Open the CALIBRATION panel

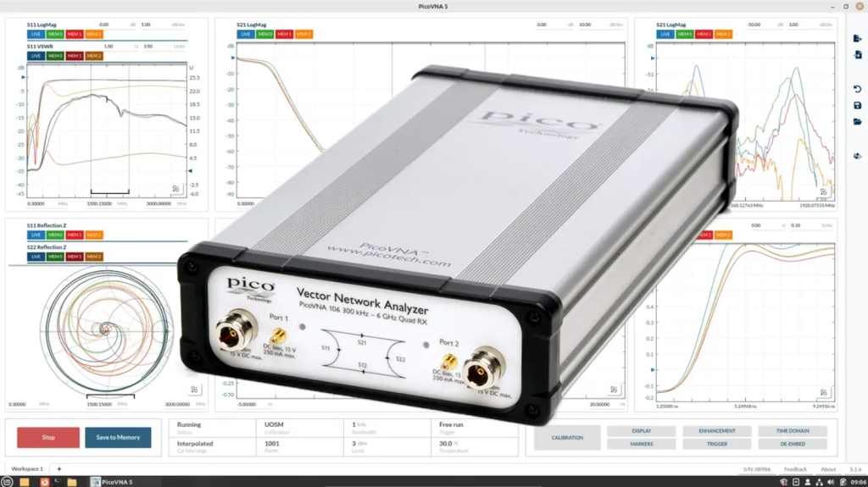click(567, 438)
